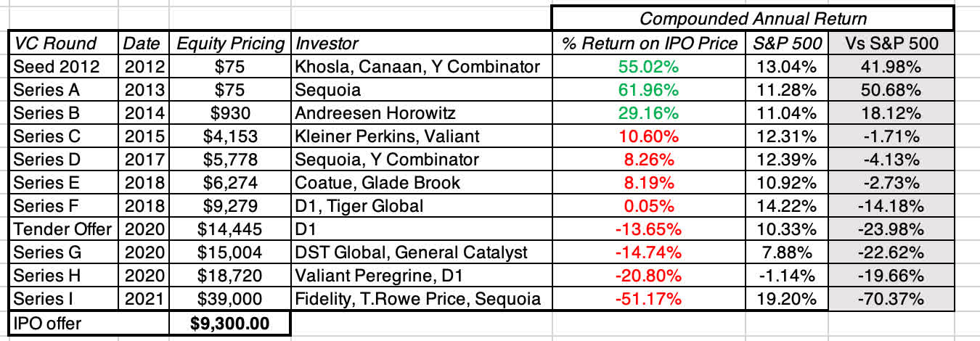Click the 55.02% return cell
Image resolution: width=980 pixels, height=341 pixels.
coord(650,67)
